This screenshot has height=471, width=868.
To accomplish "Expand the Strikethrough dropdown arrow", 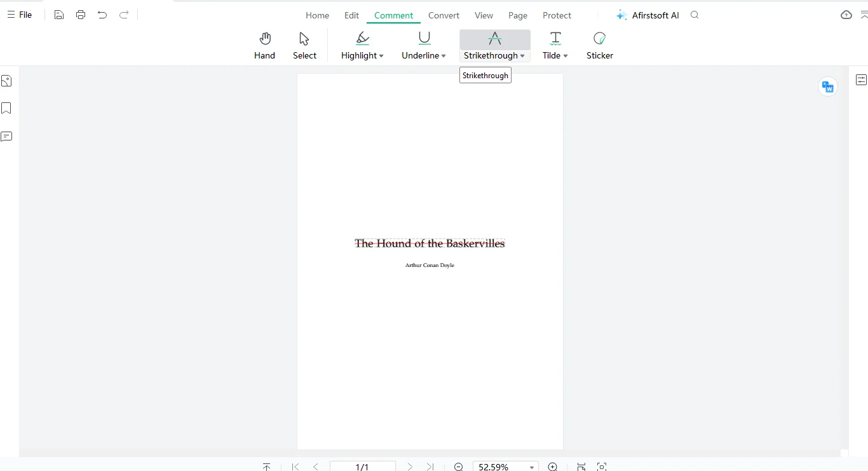I will click(522, 56).
